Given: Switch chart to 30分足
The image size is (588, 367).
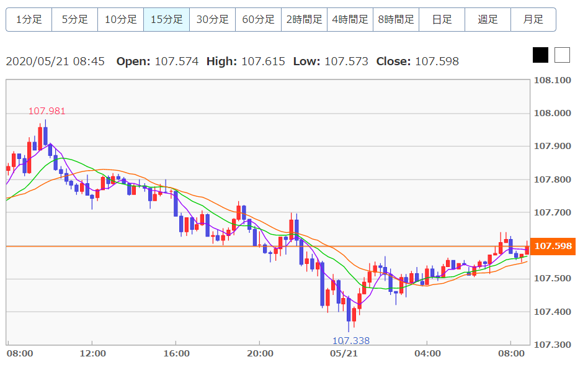Looking at the screenshot, I should tap(212, 19).
